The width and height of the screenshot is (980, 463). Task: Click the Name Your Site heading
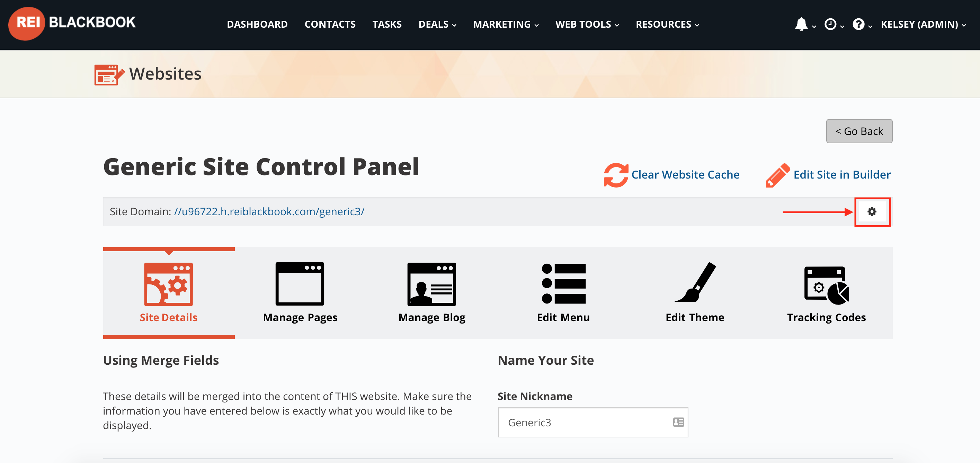click(545, 360)
